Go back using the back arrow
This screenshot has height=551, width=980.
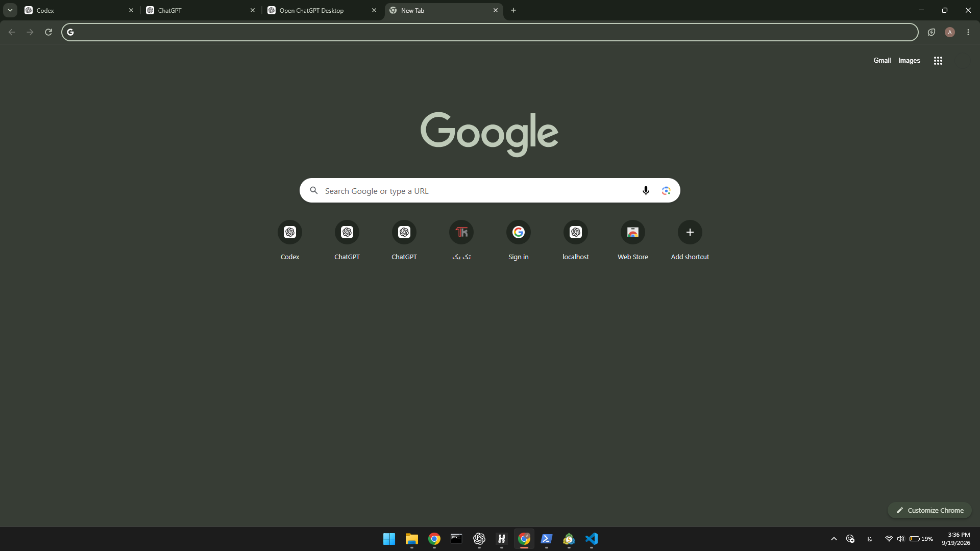(x=12, y=32)
